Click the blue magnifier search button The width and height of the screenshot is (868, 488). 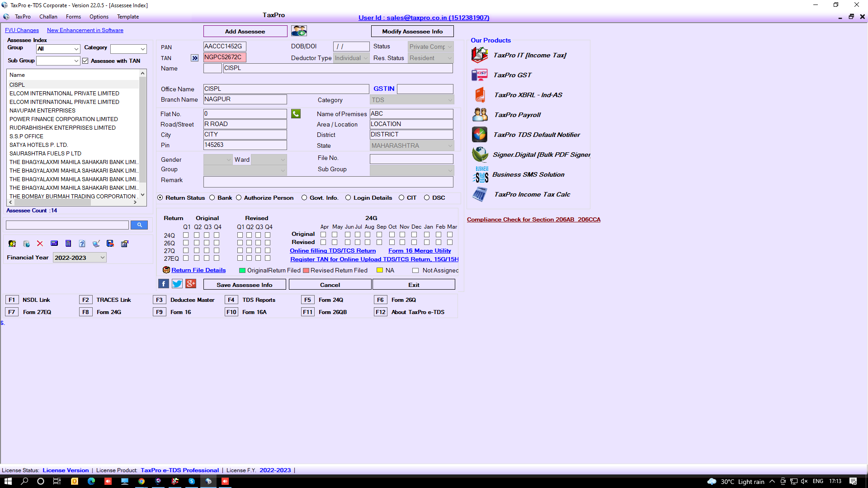pyautogui.click(x=139, y=225)
